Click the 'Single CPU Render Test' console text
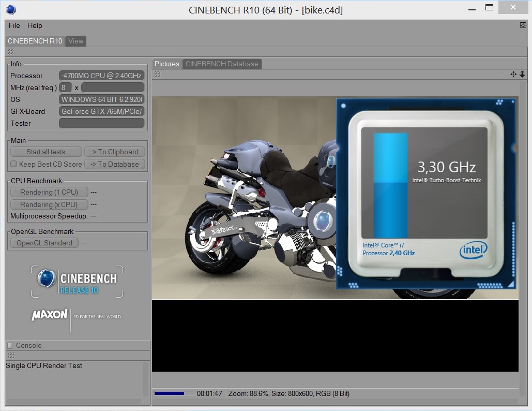Viewport: 532px width, 411px height. click(x=44, y=366)
